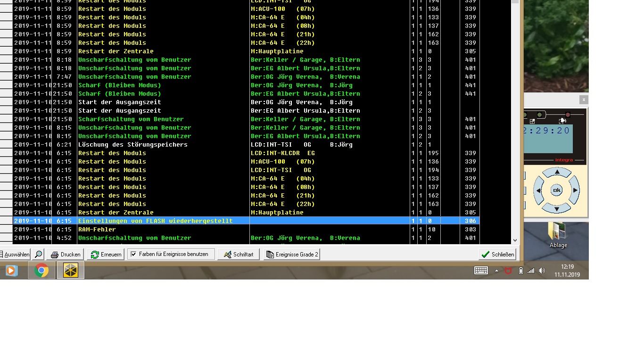Toggle 'Farben für Ereignisse benutzen' checkbox
Viewport: 644px width, 362px height.
134,254
